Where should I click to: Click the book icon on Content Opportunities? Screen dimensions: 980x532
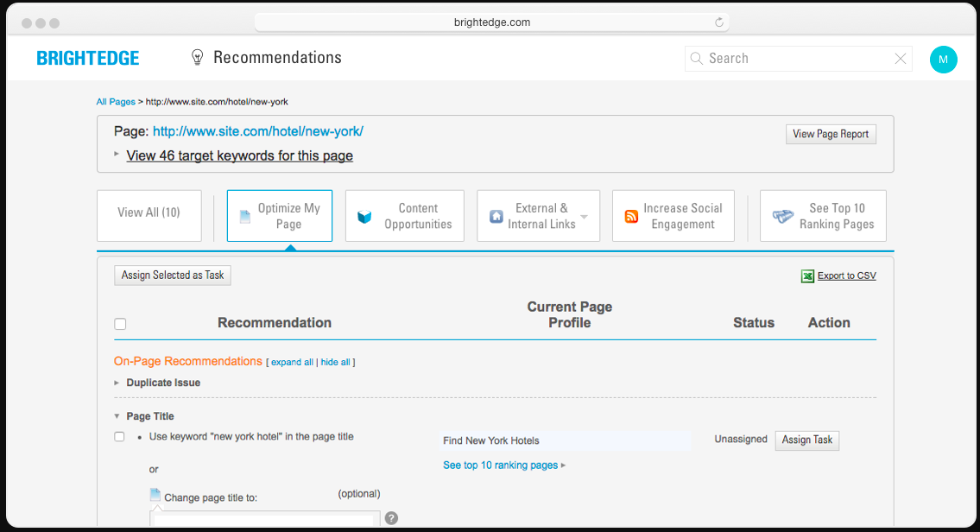[x=364, y=215]
